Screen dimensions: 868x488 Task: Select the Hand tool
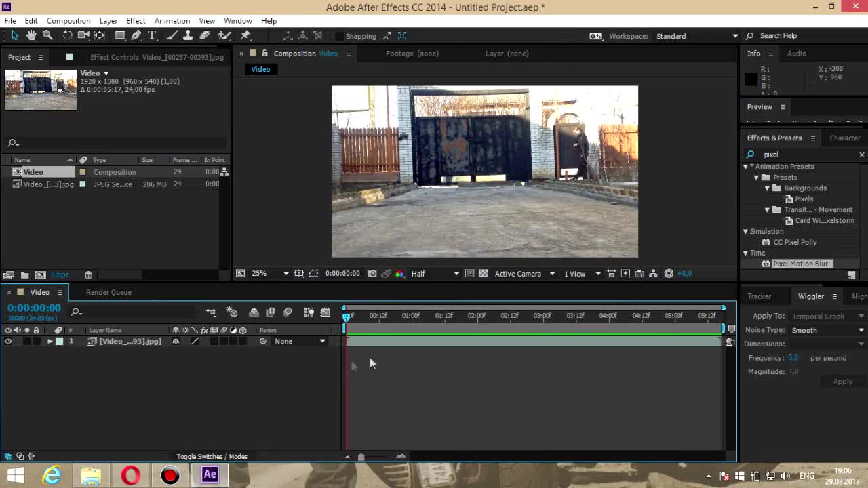coord(31,35)
